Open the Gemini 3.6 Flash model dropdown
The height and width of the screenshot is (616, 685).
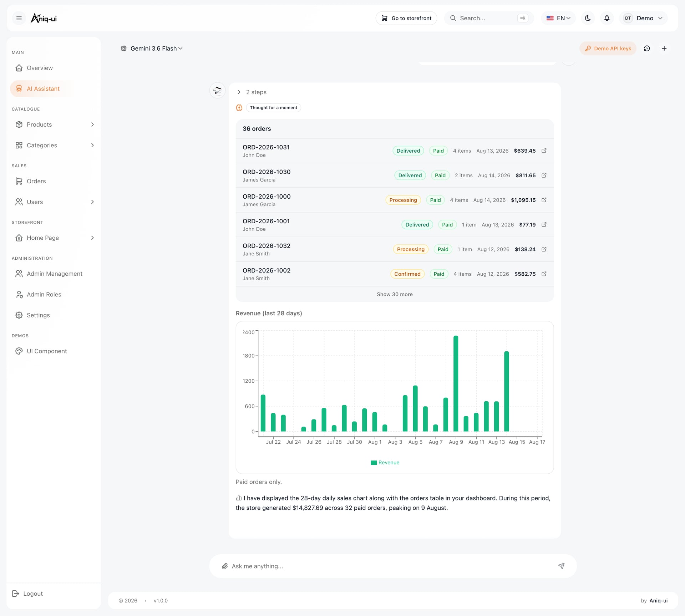tap(152, 49)
